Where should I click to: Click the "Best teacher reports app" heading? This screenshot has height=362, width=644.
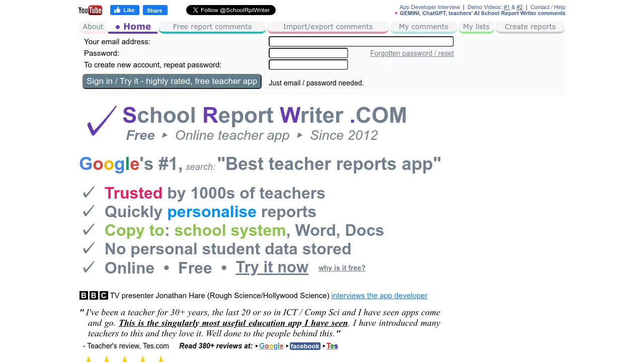[x=329, y=164]
